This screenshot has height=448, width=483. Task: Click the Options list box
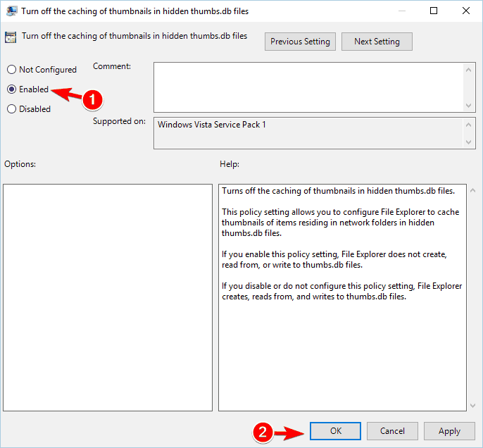pos(108,297)
